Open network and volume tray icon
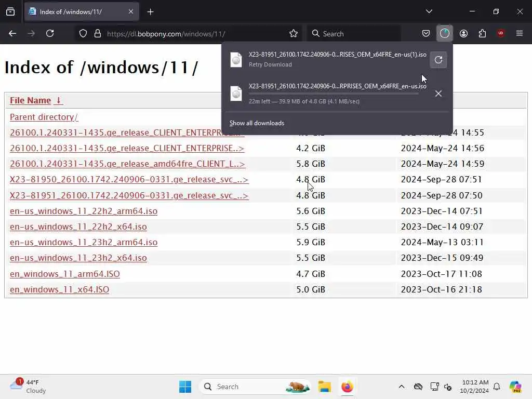532x399 pixels. click(x=448, y=387)
